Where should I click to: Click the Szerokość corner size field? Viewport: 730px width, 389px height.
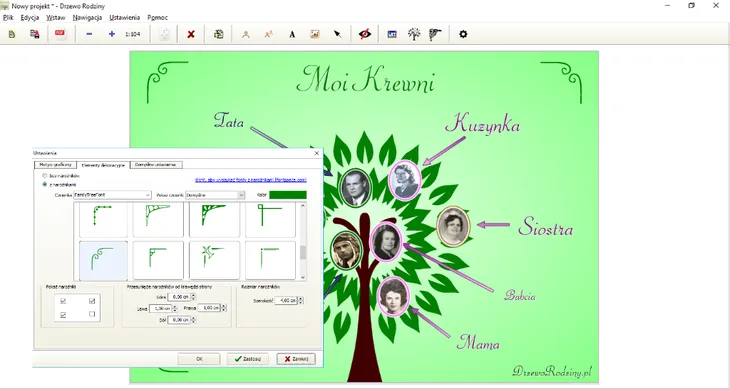pyautogui.click(x=286, y=301)
